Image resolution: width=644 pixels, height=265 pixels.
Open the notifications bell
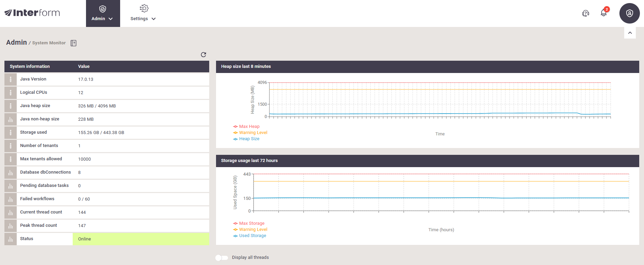coord(603,13)
